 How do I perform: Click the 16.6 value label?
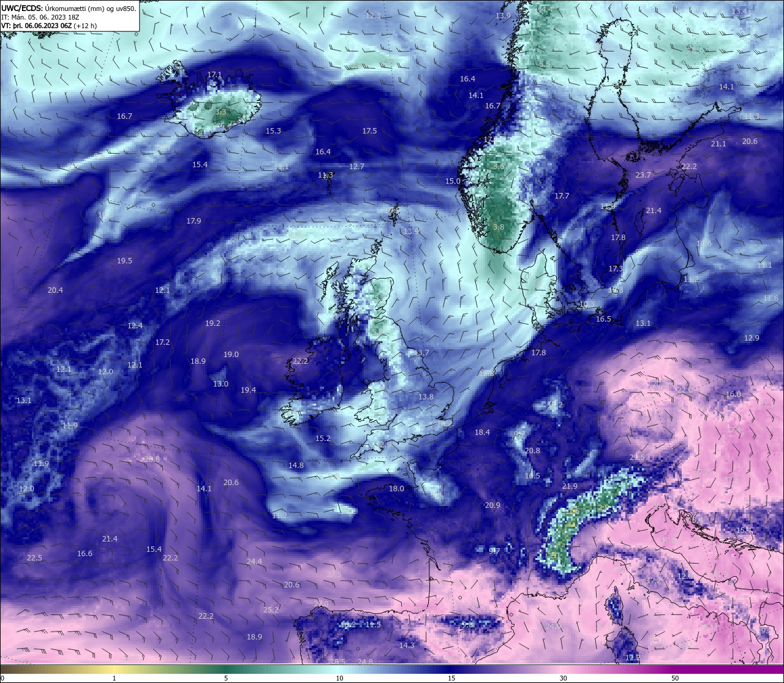(x=85, y=554)
